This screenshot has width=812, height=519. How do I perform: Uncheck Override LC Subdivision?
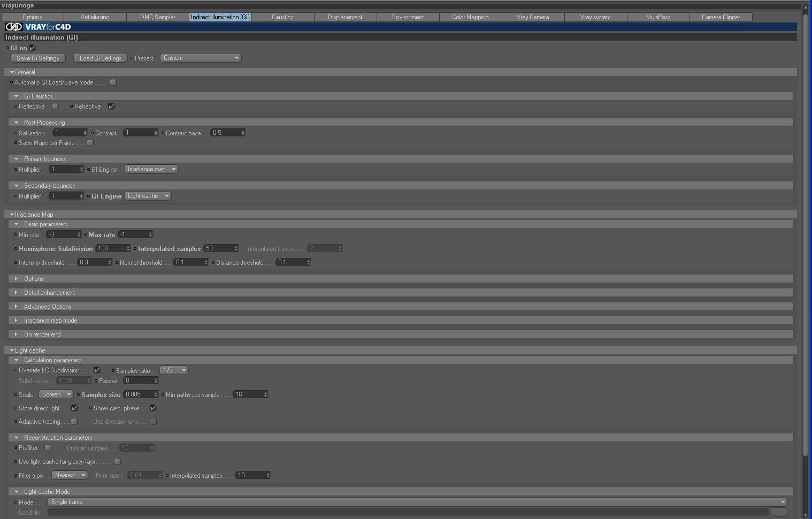97,370
